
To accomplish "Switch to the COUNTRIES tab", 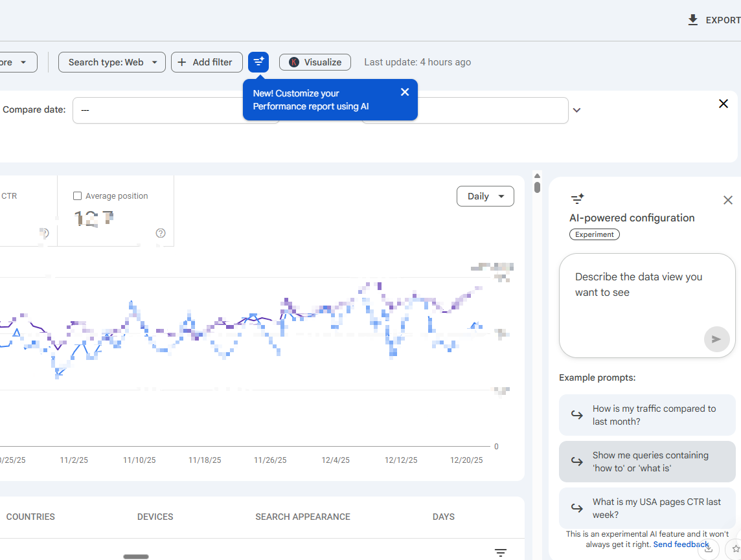I will (30, 517).
